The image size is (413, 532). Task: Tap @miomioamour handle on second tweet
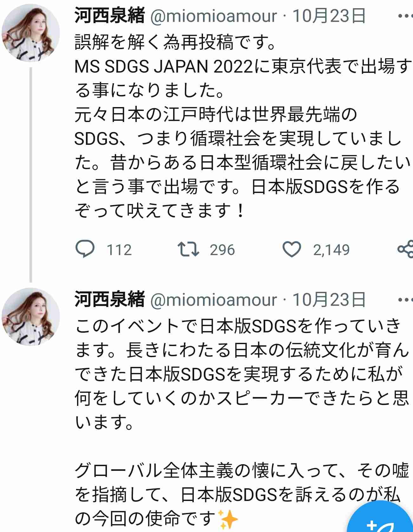coord(213,300)
